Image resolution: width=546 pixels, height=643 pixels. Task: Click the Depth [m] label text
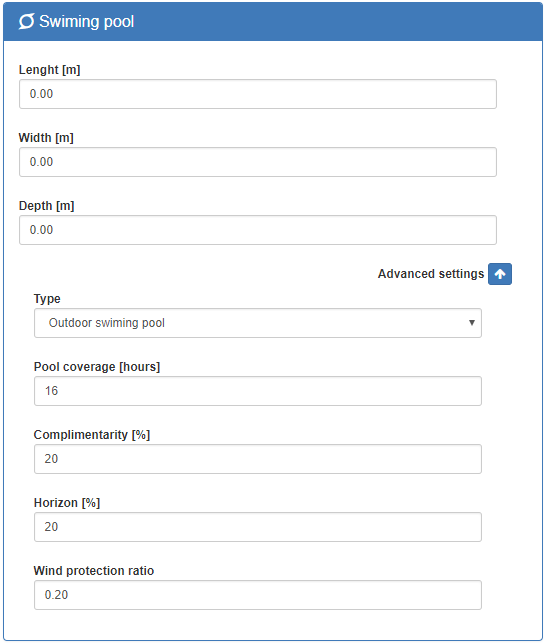pyautogui.click(x=46, y=206)
